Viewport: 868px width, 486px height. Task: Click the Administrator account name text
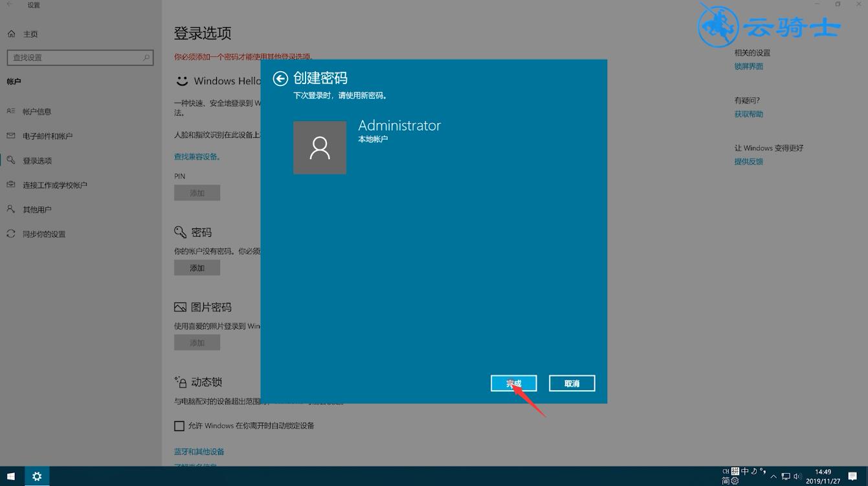(399, 126)
